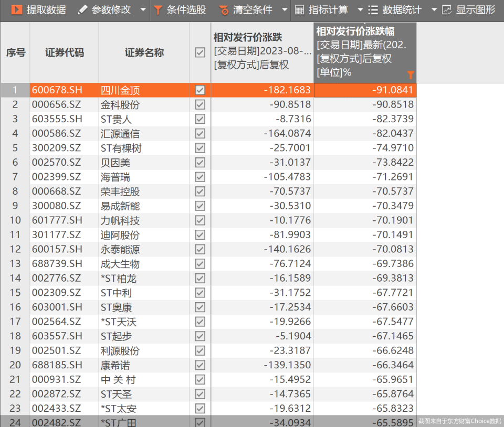
Task: Expand the dropdown arrow beside 参数修改
Action: click(x=143, y=10)
